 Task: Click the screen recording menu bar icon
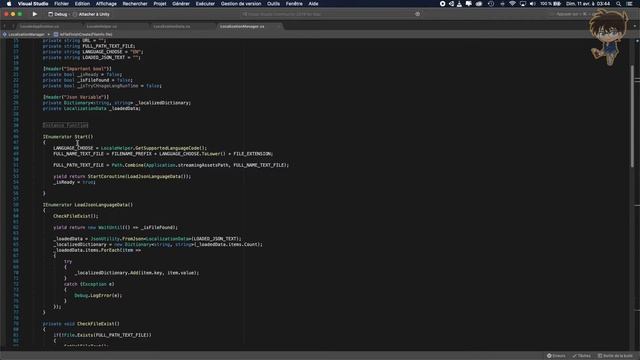[442, 4]
